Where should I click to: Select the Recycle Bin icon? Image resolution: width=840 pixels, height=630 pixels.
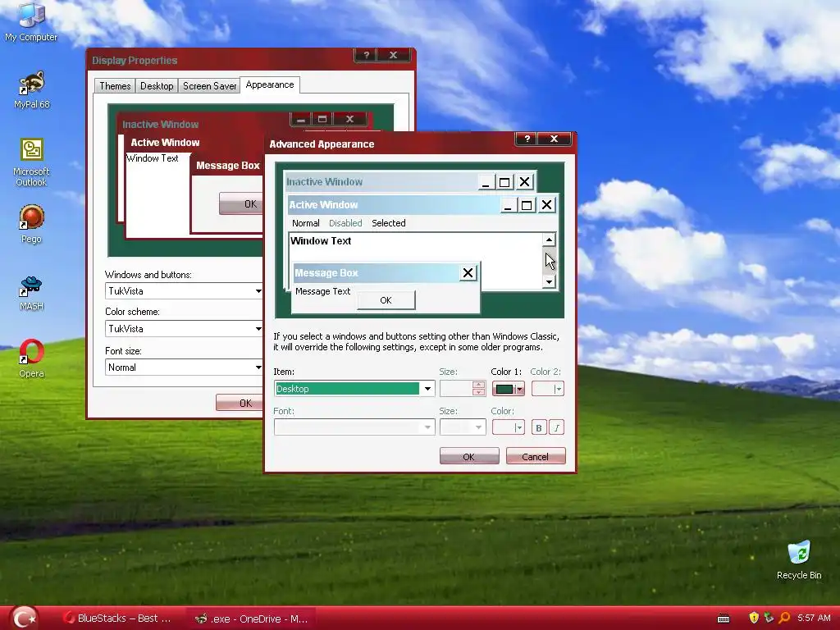(x=799, y=559)
